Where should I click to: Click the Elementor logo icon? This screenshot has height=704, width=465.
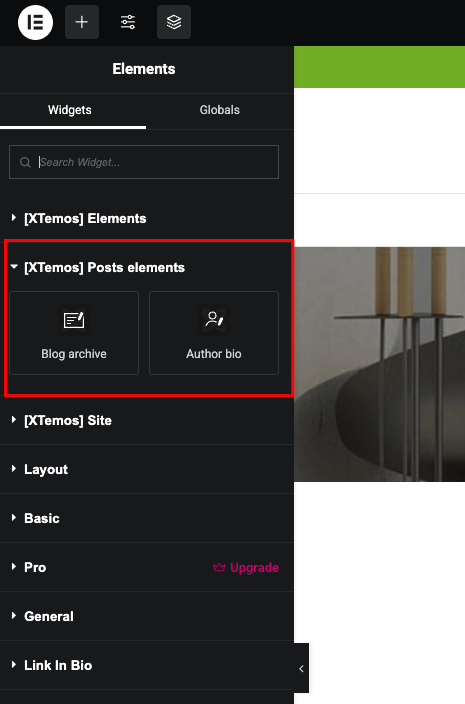[35, 22]
